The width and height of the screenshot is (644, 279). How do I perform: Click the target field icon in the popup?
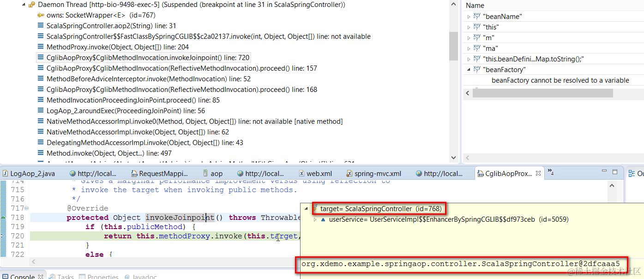(315, 208)
